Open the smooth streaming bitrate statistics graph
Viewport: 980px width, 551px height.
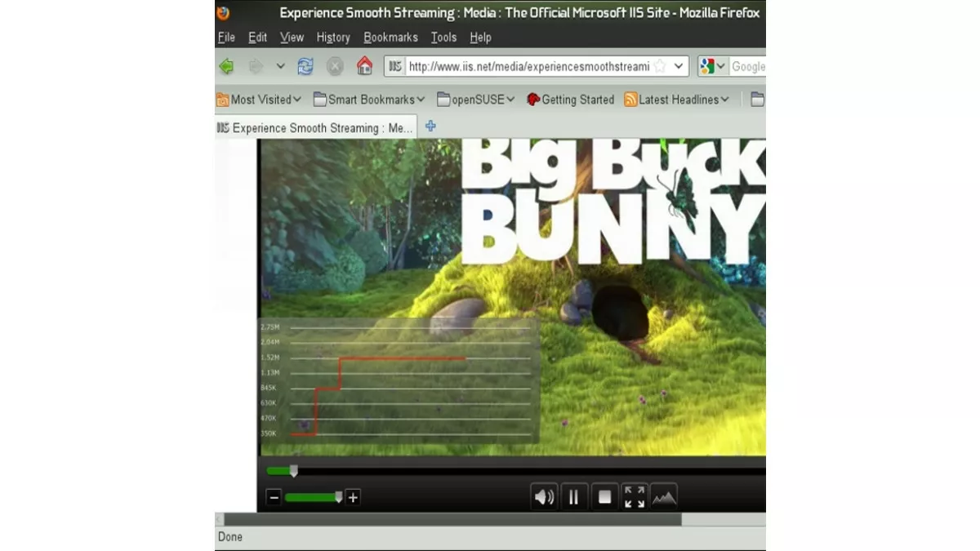pos(664,496)
